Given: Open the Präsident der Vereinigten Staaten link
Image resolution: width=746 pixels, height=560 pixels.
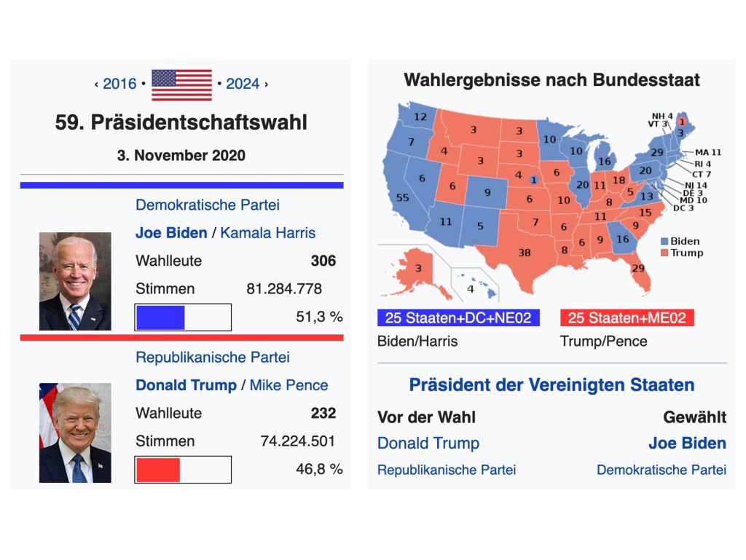Looking at the screenshot, I should [x=551, y=384].
